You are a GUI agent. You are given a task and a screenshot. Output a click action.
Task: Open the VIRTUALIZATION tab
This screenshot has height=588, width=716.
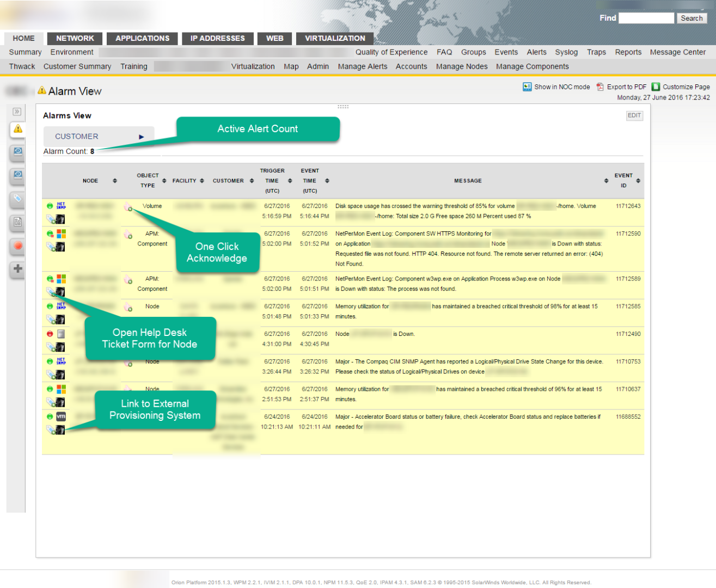335,38
